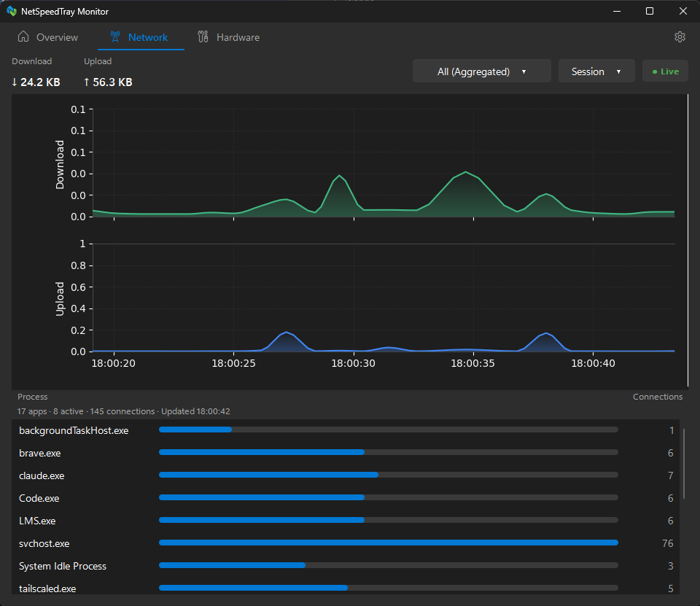Expand the Session time range dropdown
This screenshot has width=700, height=606.
pos(596,71)
